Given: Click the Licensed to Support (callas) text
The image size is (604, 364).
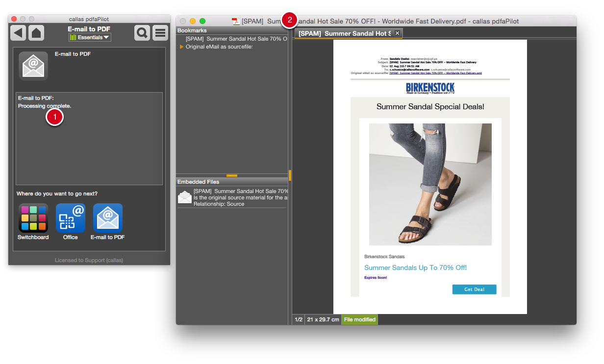Looking at the screenshot, I should pos(89,260).
